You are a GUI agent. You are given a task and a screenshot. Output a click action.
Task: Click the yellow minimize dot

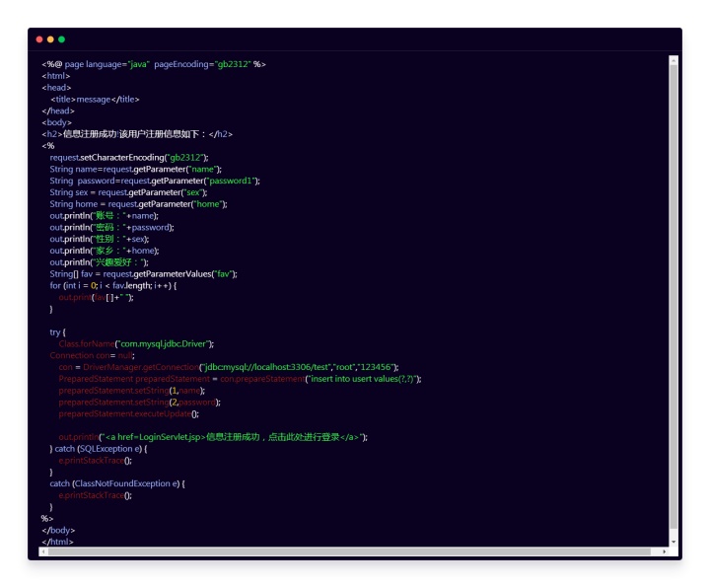[x=50, y=39]
